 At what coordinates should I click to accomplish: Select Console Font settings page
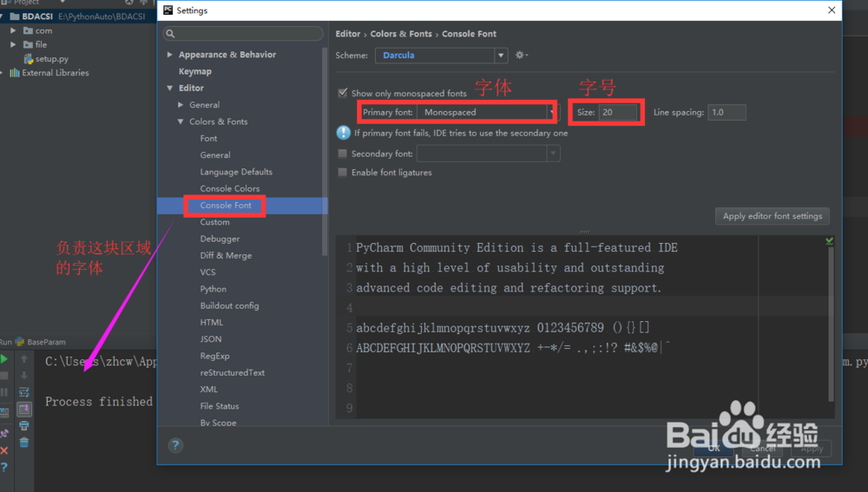coord(226,206)
